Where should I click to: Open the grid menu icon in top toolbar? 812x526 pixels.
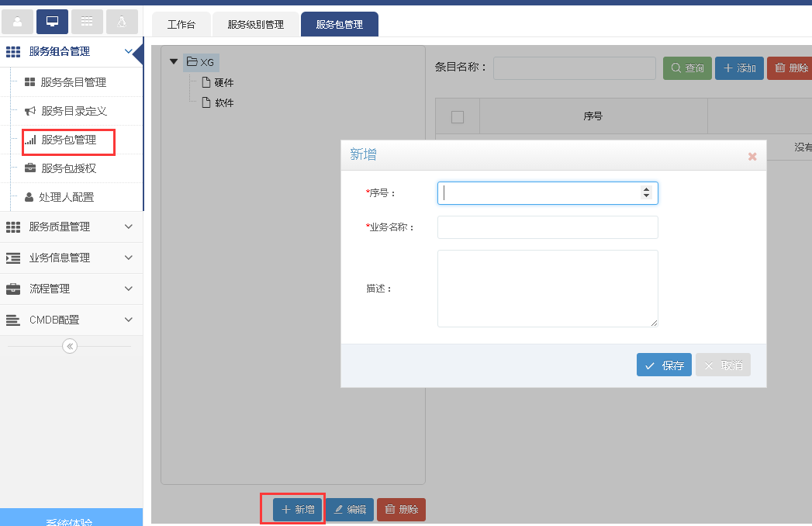(87, 21)
